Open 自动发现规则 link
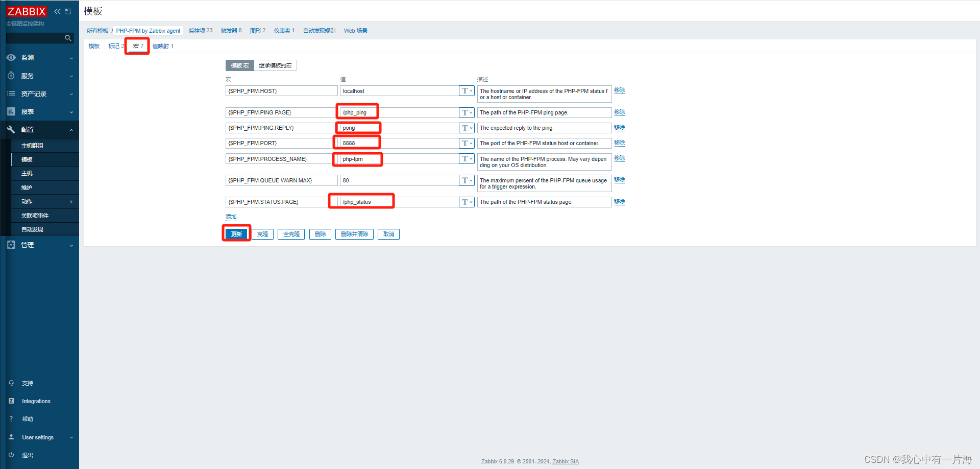This screenshot has width=980, height=469. [x=319, y=31]
